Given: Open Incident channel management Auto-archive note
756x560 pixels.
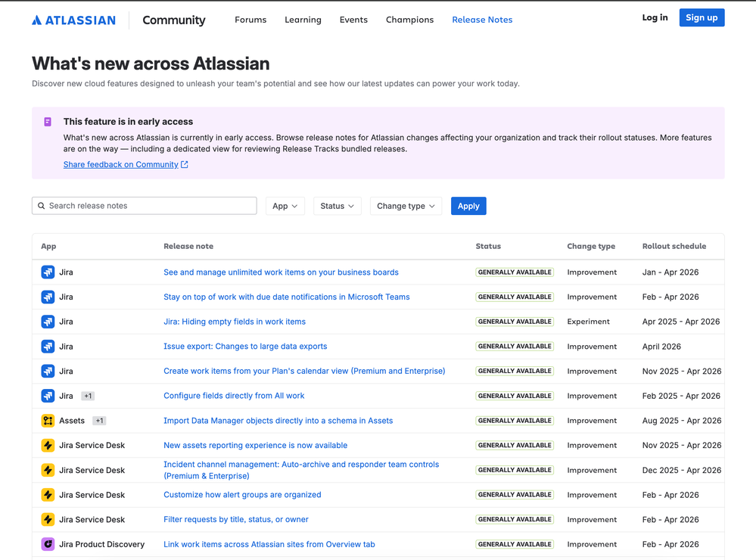Looking at the screenshot, I should tap(301, 470).
